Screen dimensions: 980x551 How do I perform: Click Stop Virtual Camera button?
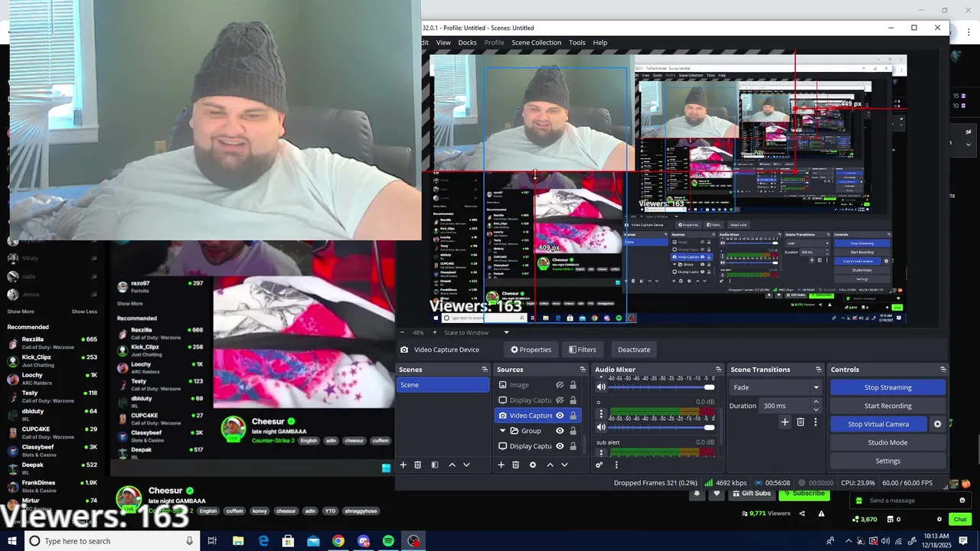point(878,424)
